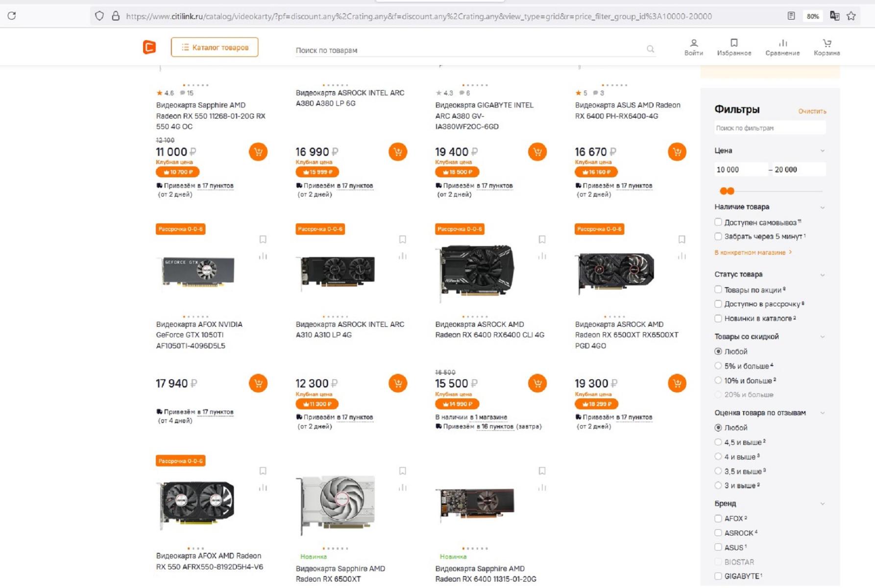Enable Доступен самовывоз checkbox
This screenshot has height=588, width=875.
718,222
